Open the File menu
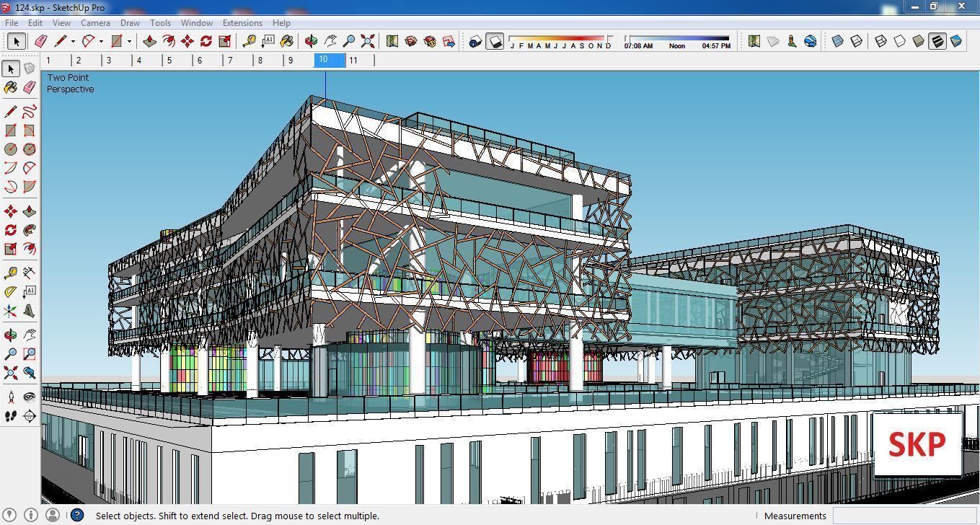Image resolution: width=980 pixels, height=525 pixels. pos(12,23)
